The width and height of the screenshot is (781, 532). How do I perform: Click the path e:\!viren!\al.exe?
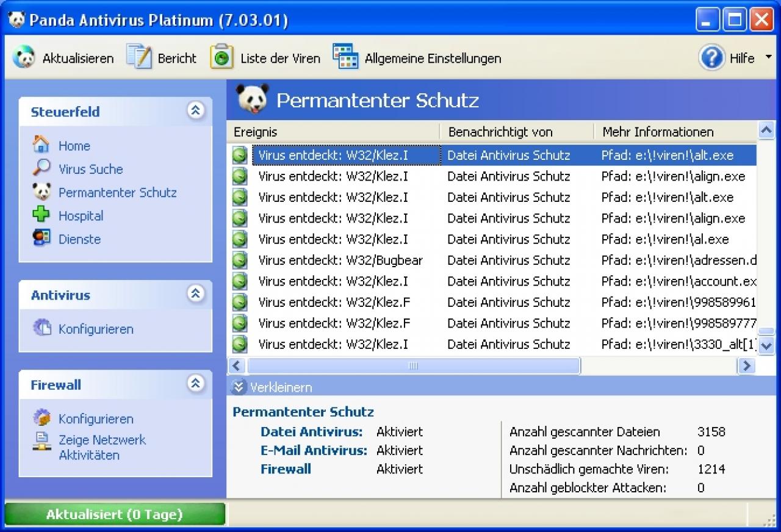tap(665, 239)
